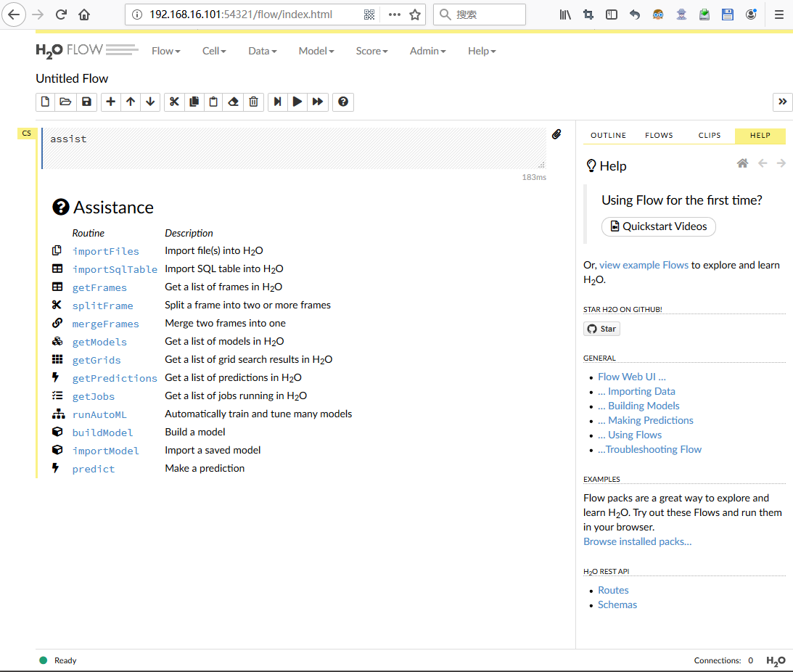
Task: Click the assist cell input area
Action: point(294,148)
